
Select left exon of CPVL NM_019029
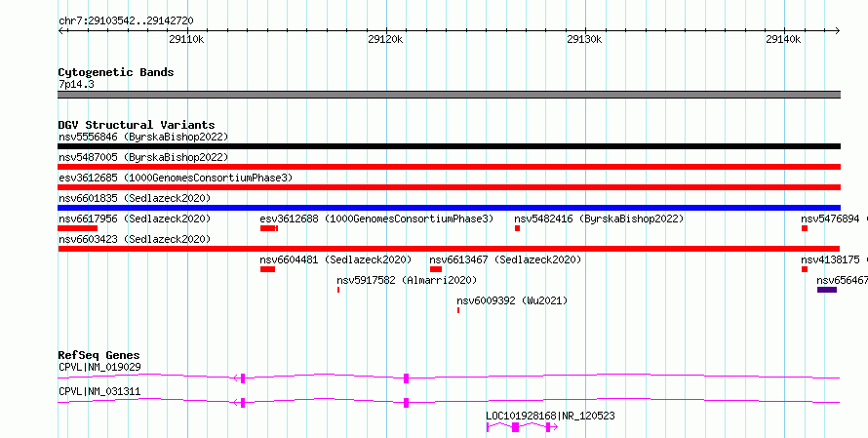click(243, 378)
